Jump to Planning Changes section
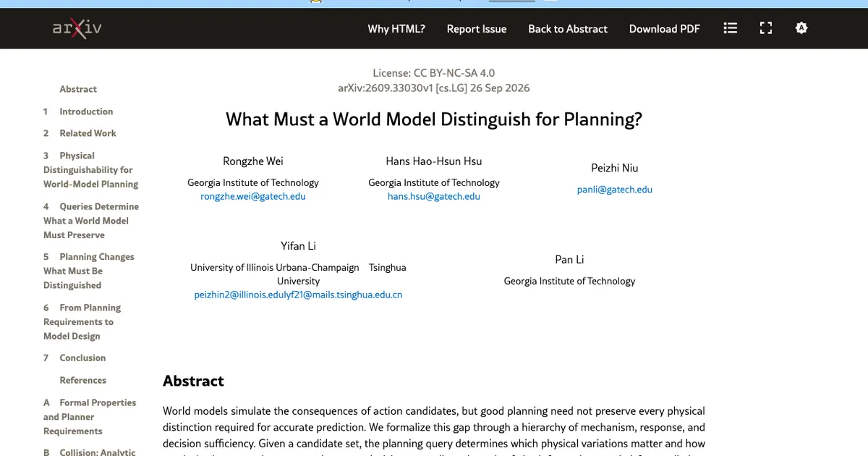Image resolution: width=868 pixels, height=456 pixels. (x=88, y=271)
